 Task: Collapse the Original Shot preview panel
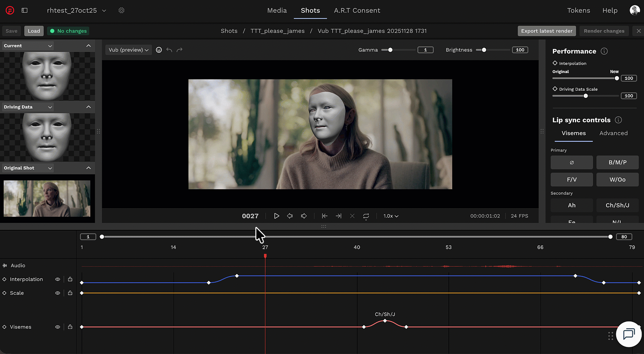(89, 168)
